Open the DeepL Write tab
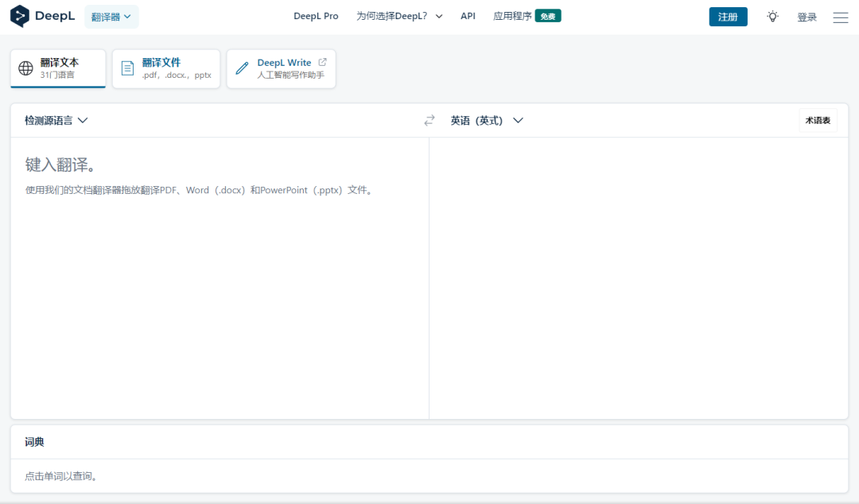The width and height of the screenshot is (859, 504). (281, 68)
